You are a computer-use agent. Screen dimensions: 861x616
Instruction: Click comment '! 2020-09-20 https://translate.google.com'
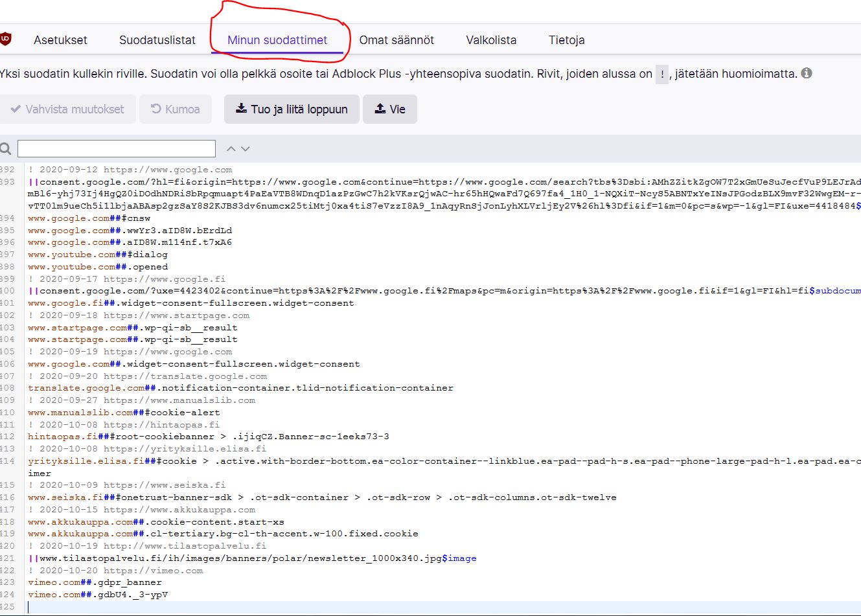[148, 376]
